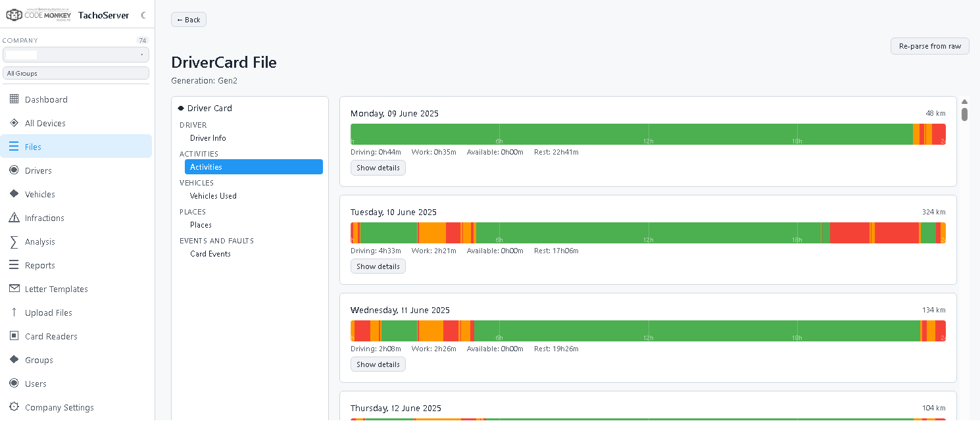Open the Analysis sigma icon
The image size is (980, 421).
[x=14, y=241]
